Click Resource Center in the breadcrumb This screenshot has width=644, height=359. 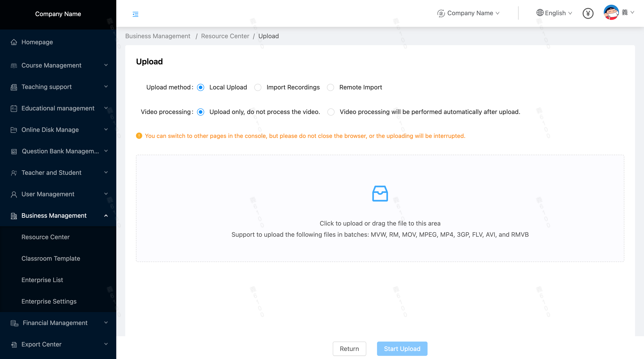click(x=225, y=36)
